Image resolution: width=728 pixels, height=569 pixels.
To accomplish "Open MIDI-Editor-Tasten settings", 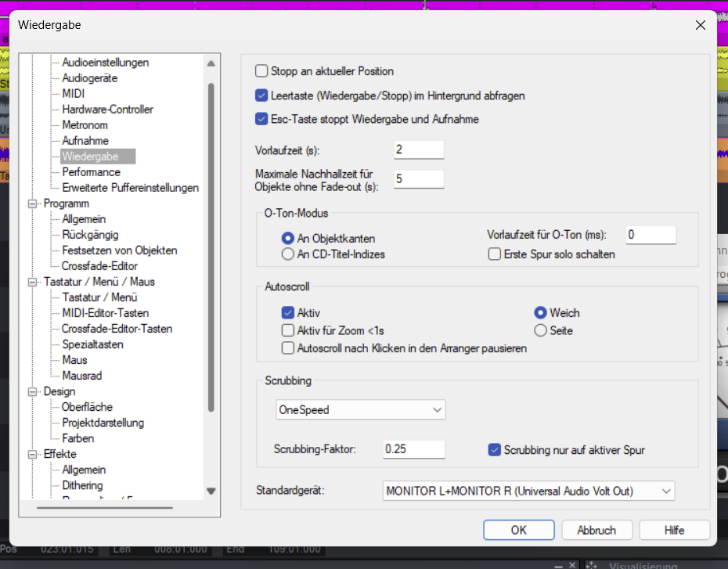I will coord(106,313).
